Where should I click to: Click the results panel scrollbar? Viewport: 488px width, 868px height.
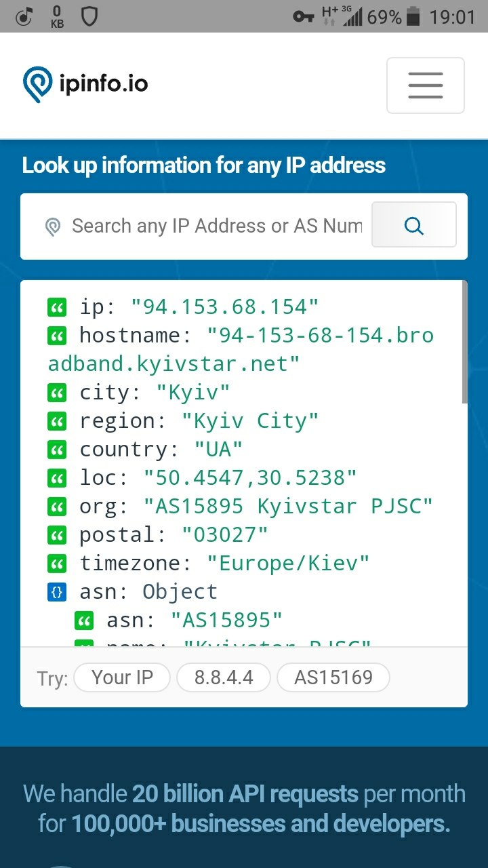click(x=464, y=342)
